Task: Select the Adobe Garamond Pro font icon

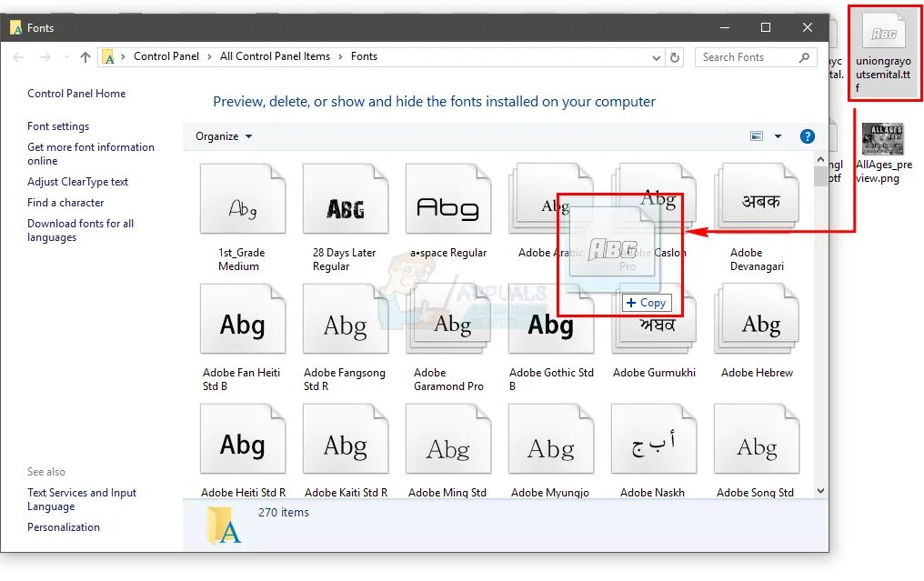Action: [x=448, y=319]
